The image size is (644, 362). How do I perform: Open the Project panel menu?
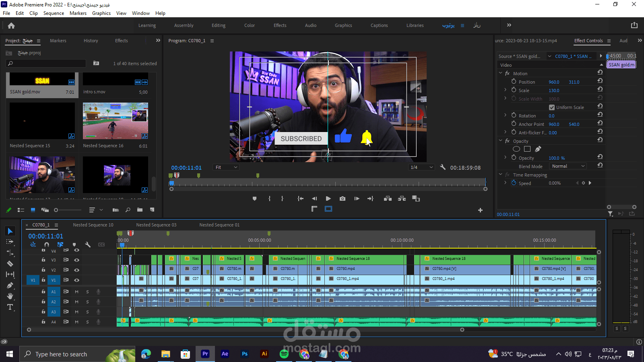click(x=39, y=41)
